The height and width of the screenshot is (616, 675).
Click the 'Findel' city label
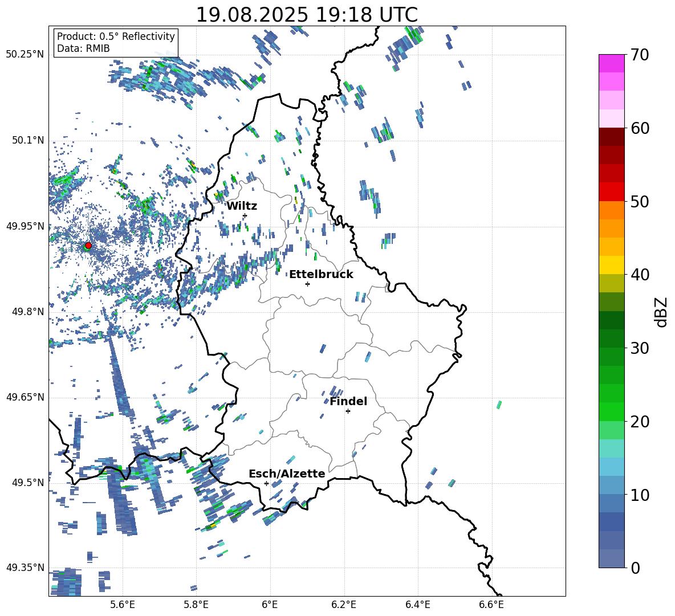348,401
